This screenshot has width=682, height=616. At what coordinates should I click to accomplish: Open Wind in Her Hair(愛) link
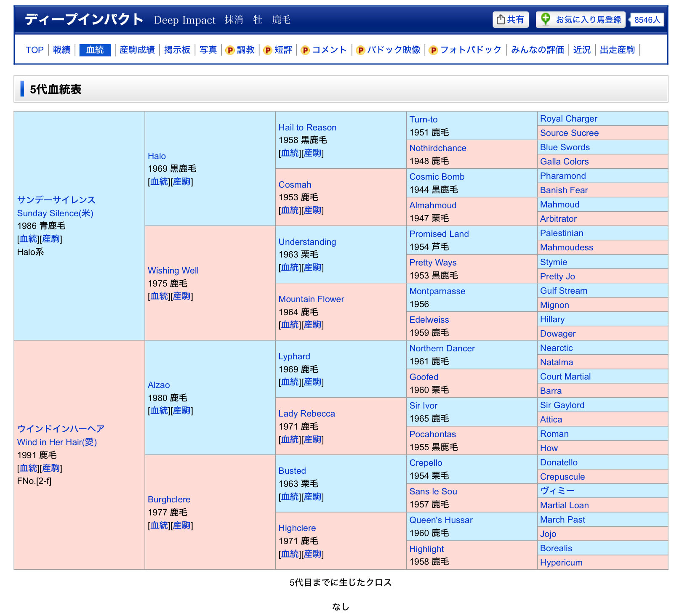pos(57,442)
